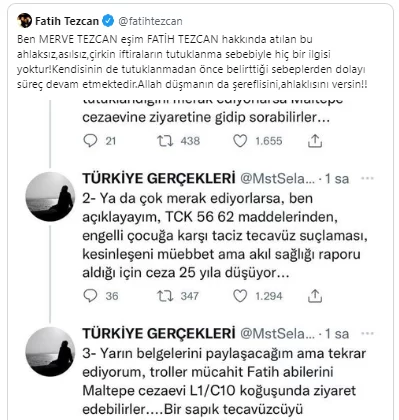Open more options on third tweet
The width and height of the screenshot is (399, 420).
(367, 334)
